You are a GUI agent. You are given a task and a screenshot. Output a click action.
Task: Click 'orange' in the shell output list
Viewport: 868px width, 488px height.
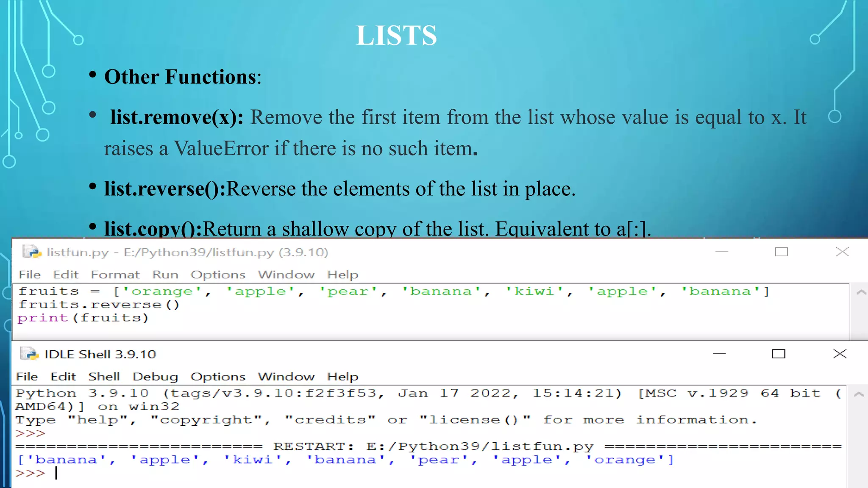[624, 460]
